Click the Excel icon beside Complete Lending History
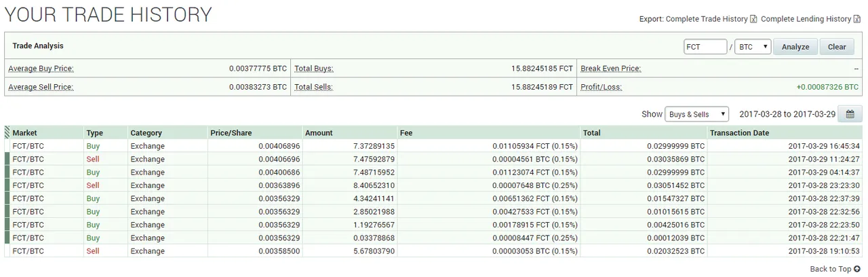The image size is (868, 277). pos(857,19)
